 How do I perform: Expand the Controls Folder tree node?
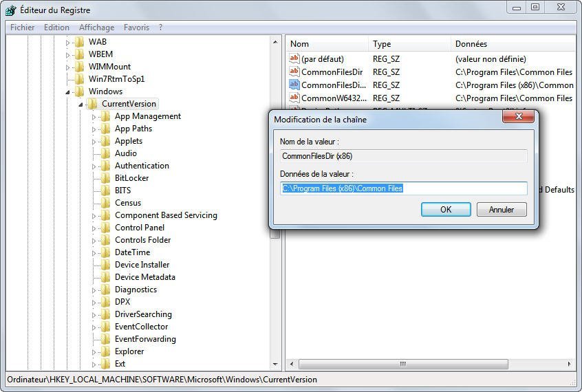click(x=94, y=241)
